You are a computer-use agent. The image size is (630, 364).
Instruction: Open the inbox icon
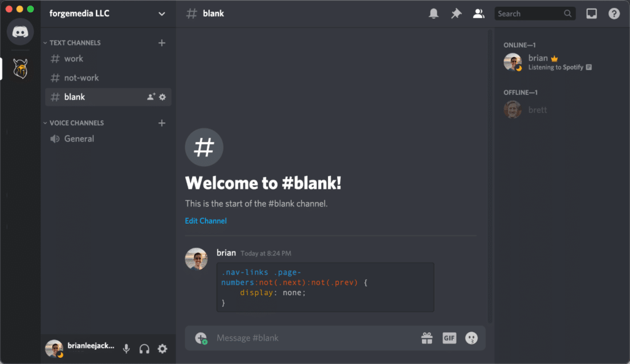coord(591,14)
